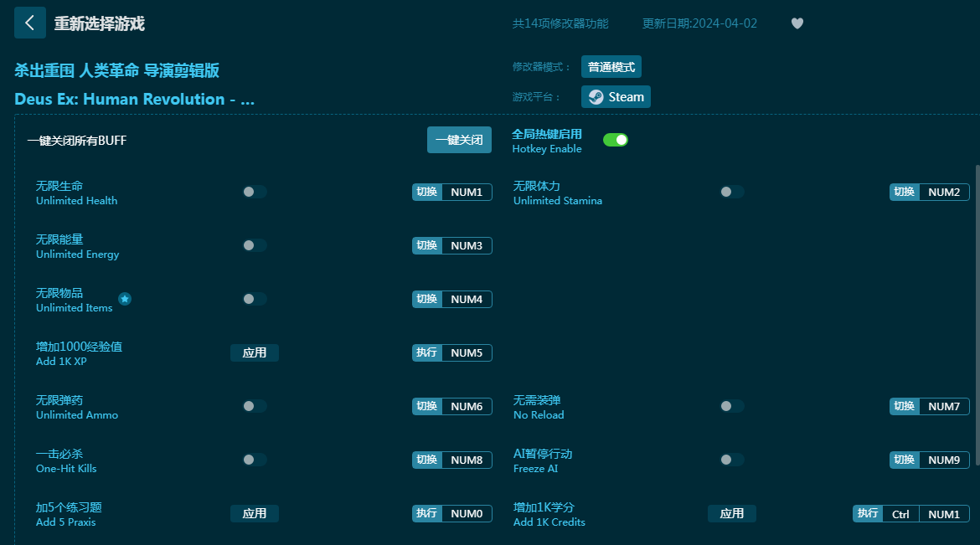
Task: Click NUM7 hotkey for No Reload
Action: point(944,406)
